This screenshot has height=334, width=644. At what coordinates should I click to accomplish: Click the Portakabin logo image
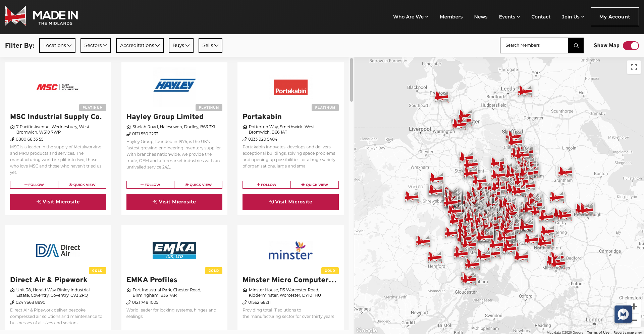click(x=290, y=87)
